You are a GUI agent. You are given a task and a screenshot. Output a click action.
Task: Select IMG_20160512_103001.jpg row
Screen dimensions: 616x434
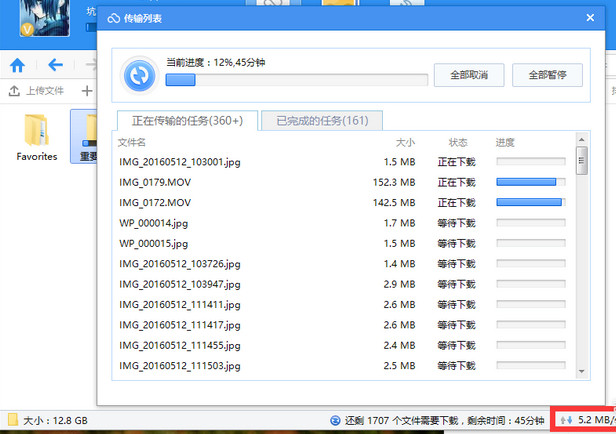coord(343,162)
